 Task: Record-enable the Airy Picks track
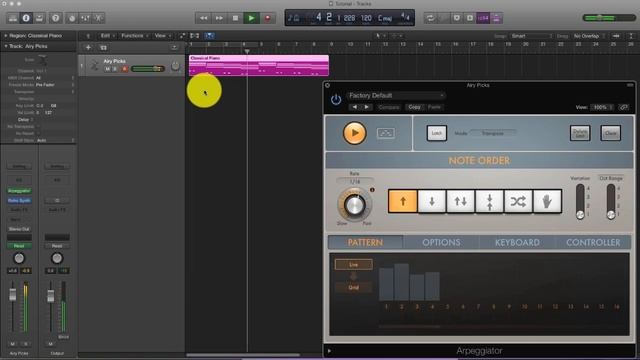point(125,69)
